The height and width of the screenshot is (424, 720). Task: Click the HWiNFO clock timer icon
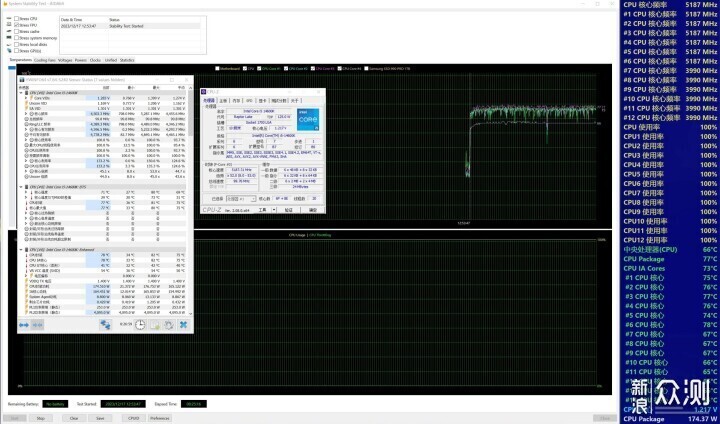click(x=140, y=323)
